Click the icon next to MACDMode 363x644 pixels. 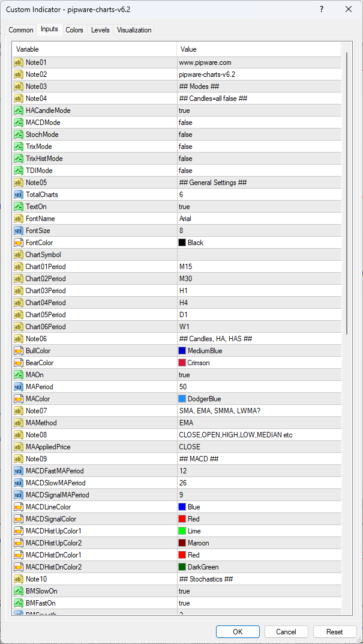click(x=18, y=123)
